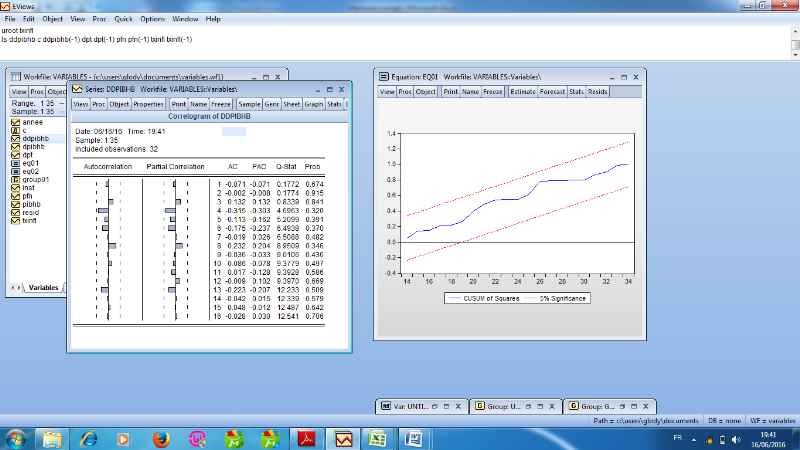
Task: Switch to Excel from the taskbar
Action: [x=377, y=438]
